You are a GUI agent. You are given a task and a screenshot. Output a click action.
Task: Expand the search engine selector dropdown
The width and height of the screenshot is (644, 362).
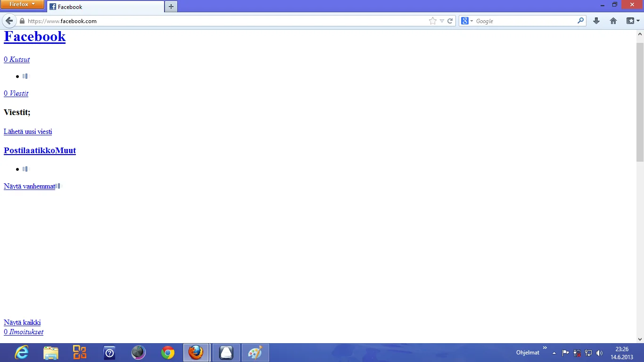(467, 21)
